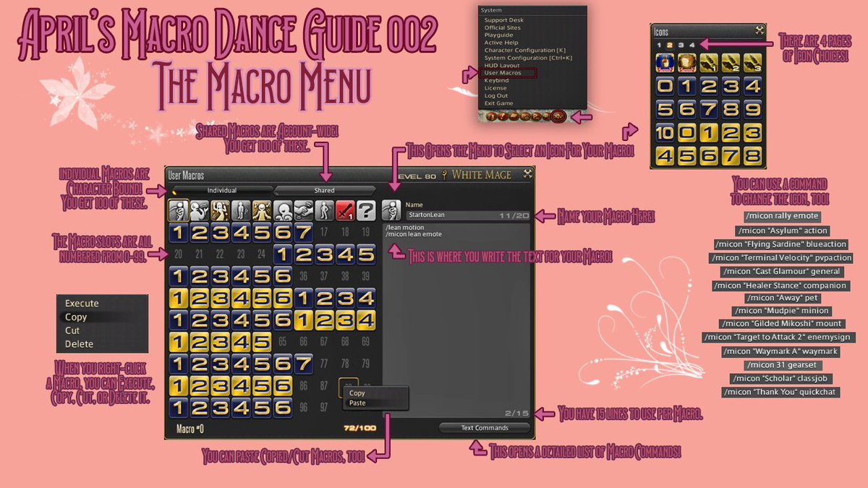This screenshot has width=868, height=488.
Task: Click the '/micon rally emote' command line
Action: [781, 215]
